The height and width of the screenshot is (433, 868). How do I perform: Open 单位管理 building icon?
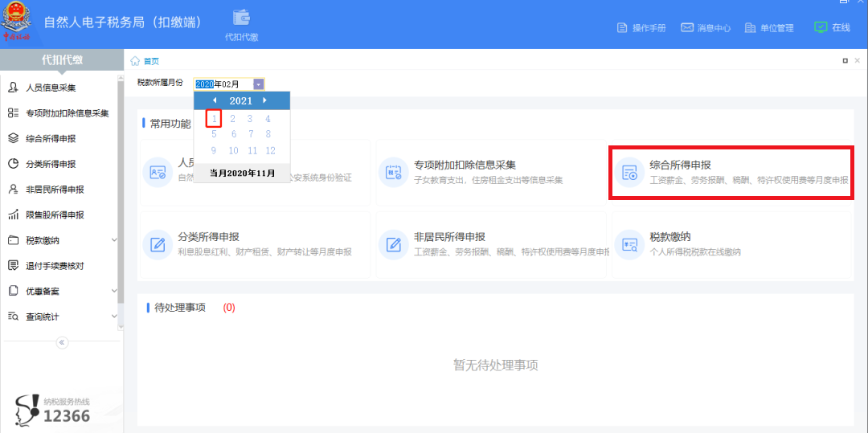(750, 27)
